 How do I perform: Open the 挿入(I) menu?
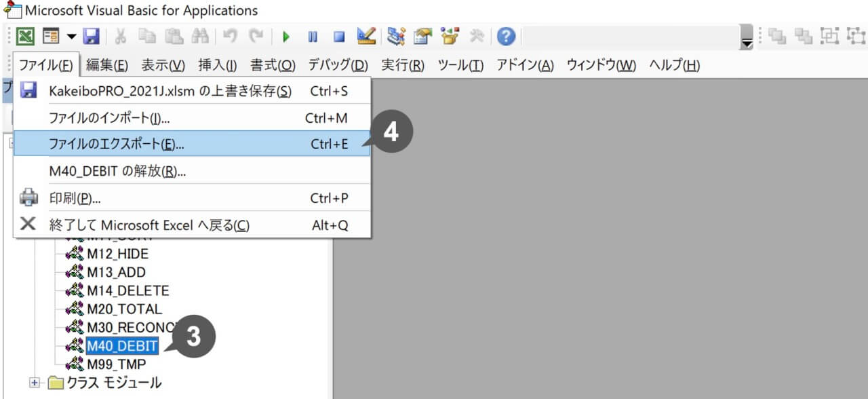[x=217, y=65]
